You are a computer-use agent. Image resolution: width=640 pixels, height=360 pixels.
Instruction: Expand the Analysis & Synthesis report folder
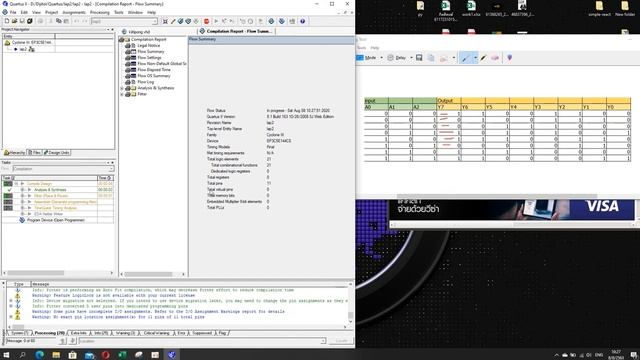tap(122, 88)
